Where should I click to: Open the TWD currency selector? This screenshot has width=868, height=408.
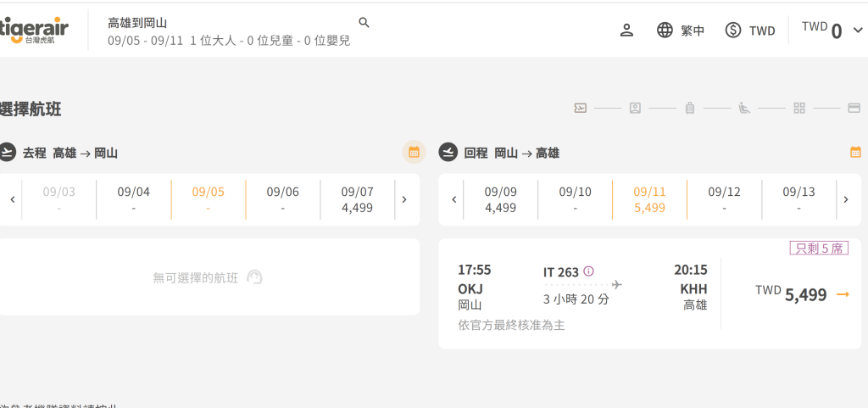tap(750, 31)
